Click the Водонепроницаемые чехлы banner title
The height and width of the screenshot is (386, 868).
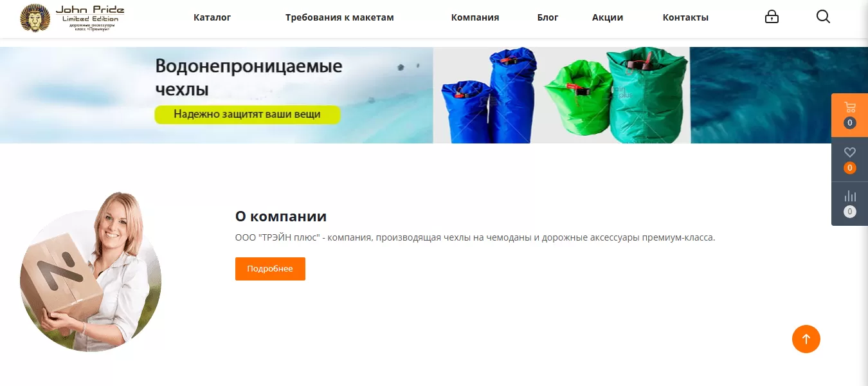248,77
